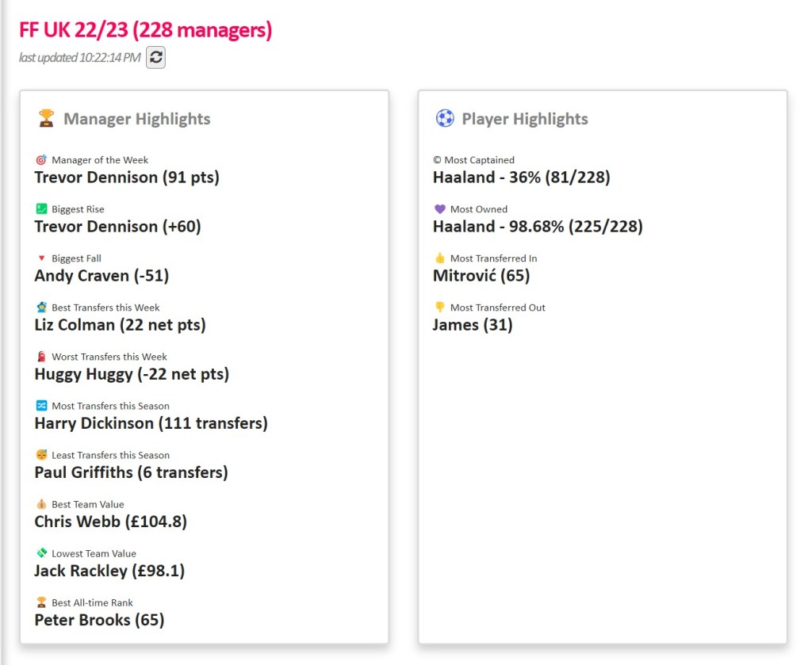Open Liz Colman's best transfers entry
The width and height of the screenshot is (812, 665).
pyautogui.click(x=120, y=325)
